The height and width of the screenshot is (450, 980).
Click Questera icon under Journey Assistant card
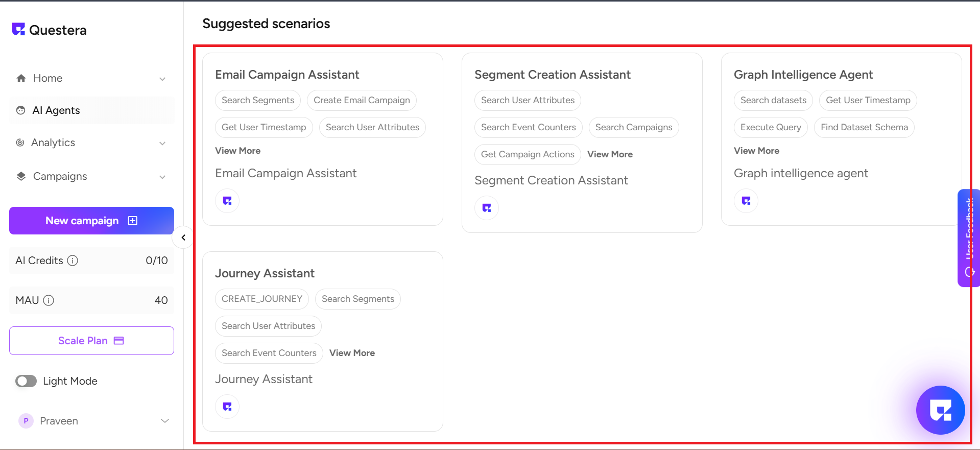pyautogui.click(x=227, y=407)
